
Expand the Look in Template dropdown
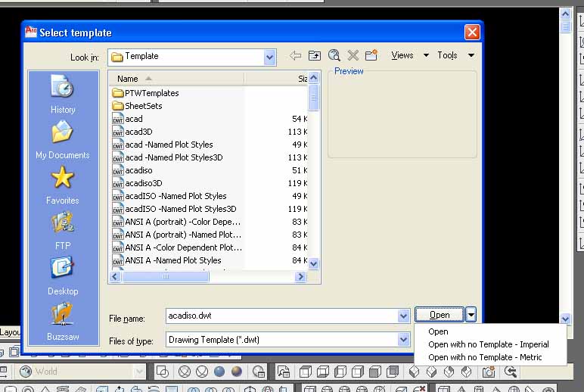[269, 58]
